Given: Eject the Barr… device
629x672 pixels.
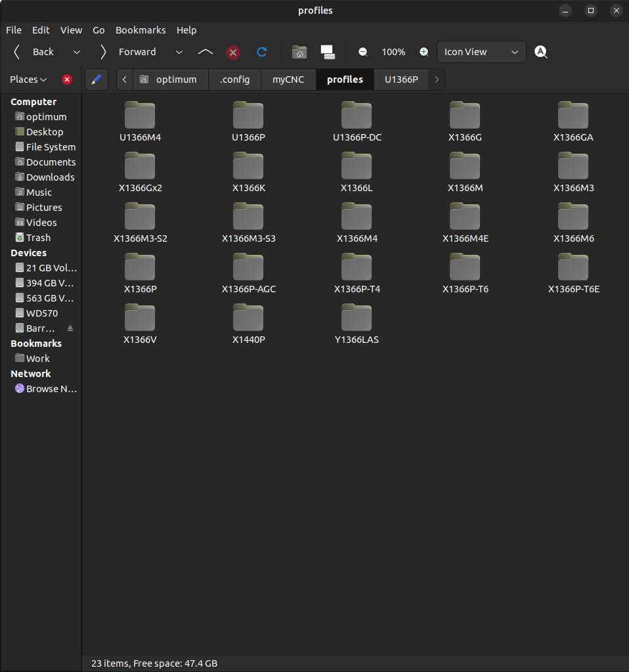Looking at the screenshot, I should [70, 328].
